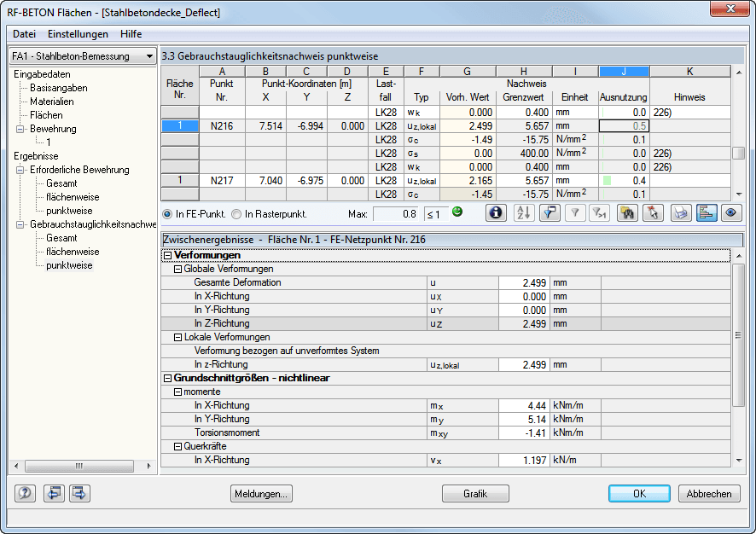Collapse Grundschnittgrößen - nichtlinear section

(168, 379)
